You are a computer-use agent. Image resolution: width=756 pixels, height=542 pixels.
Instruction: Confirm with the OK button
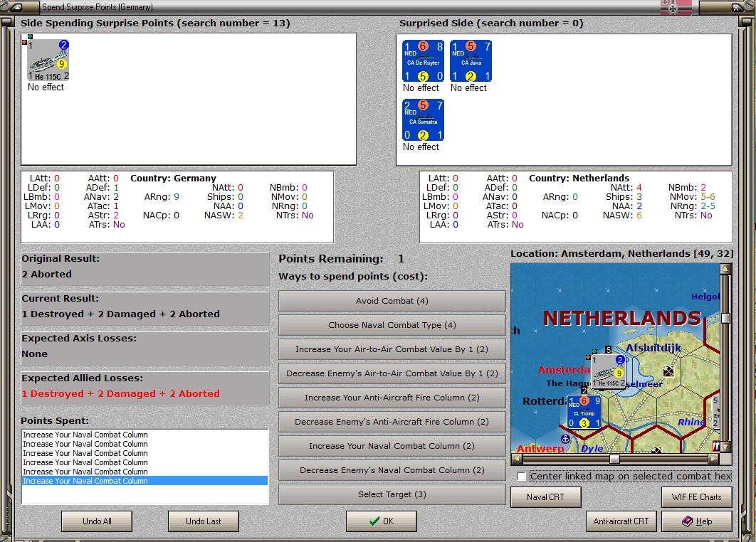tap(382, 521)
